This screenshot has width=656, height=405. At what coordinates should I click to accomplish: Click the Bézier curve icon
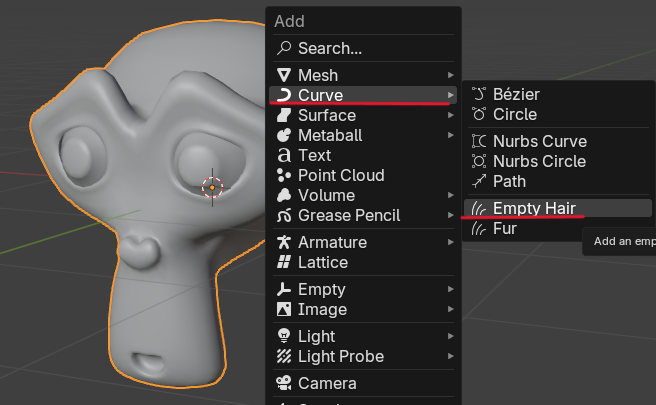pos(479,94)
